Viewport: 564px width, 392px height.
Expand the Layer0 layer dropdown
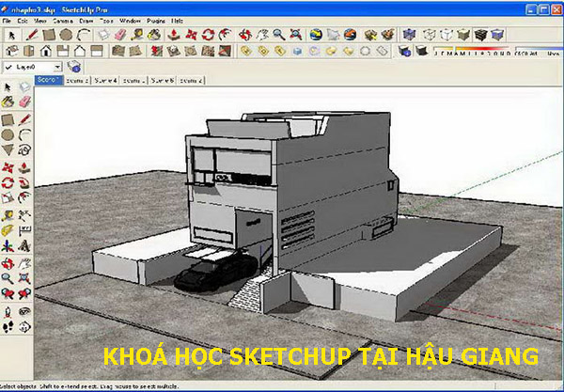tap(57, 67)
